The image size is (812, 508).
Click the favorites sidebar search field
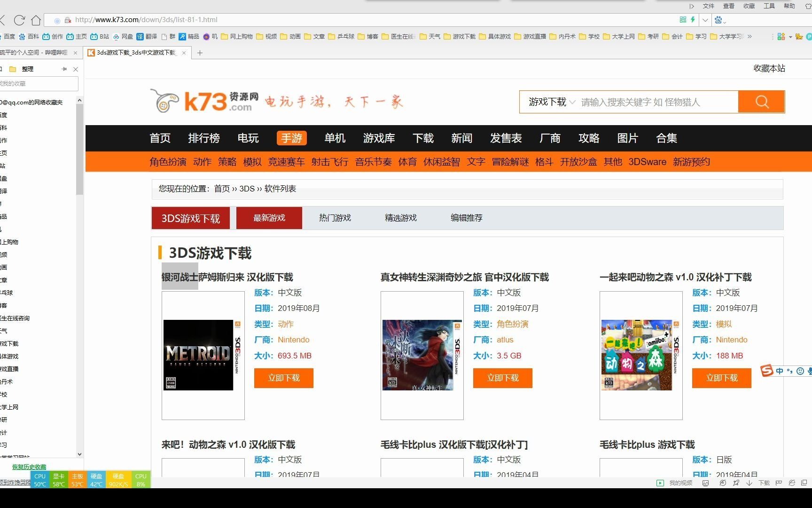pyautogui.click(x=39, y=84)
